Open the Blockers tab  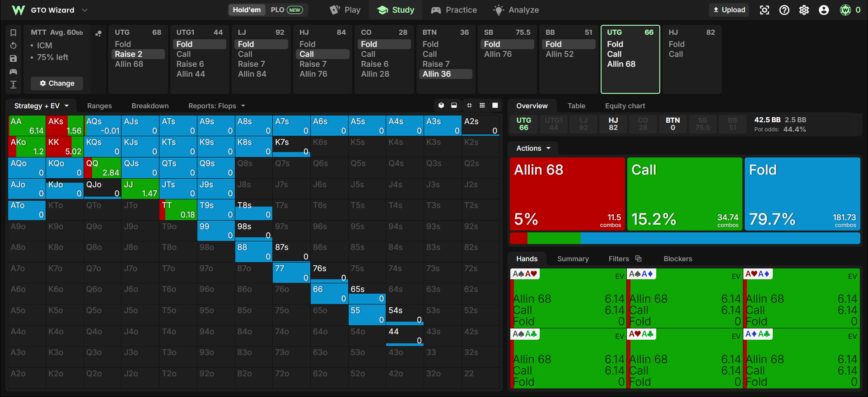pos(678,259)
